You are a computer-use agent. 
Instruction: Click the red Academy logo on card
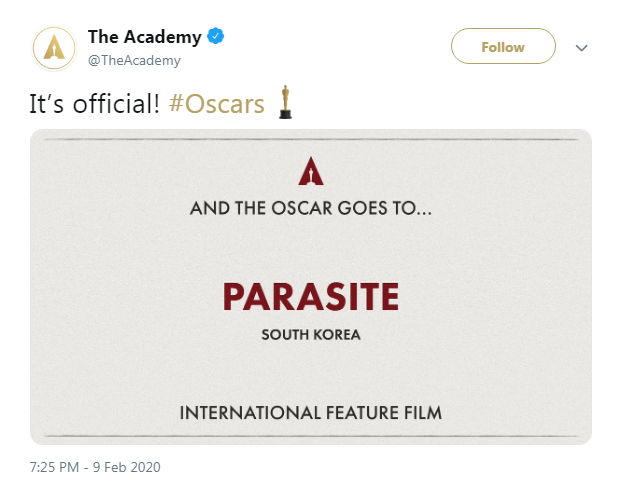coord(311,171)
